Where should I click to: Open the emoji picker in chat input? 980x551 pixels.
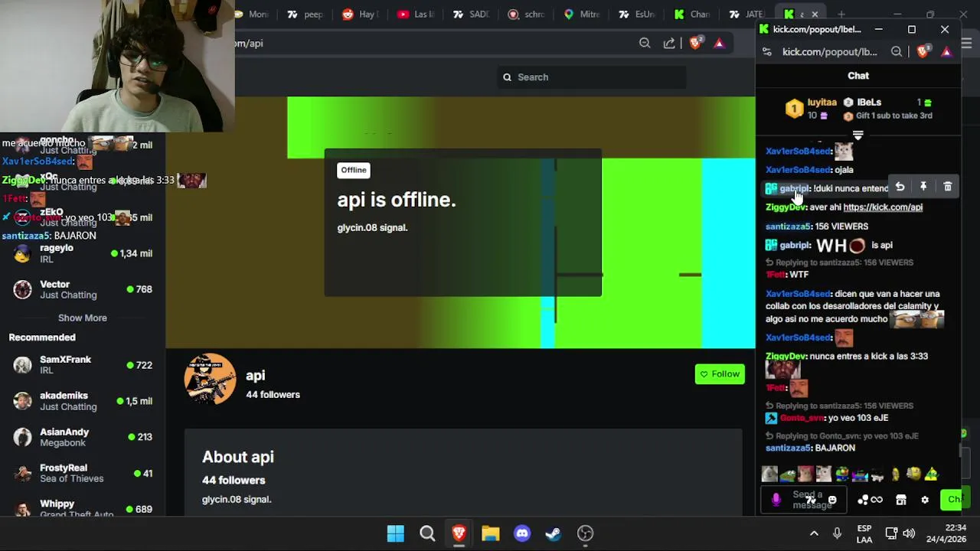(832, 500)
